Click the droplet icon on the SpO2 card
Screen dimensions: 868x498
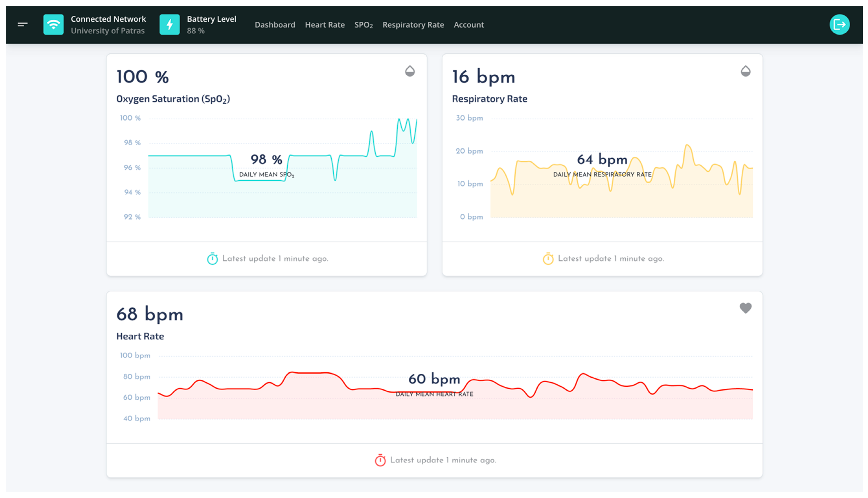pos(410,71)
